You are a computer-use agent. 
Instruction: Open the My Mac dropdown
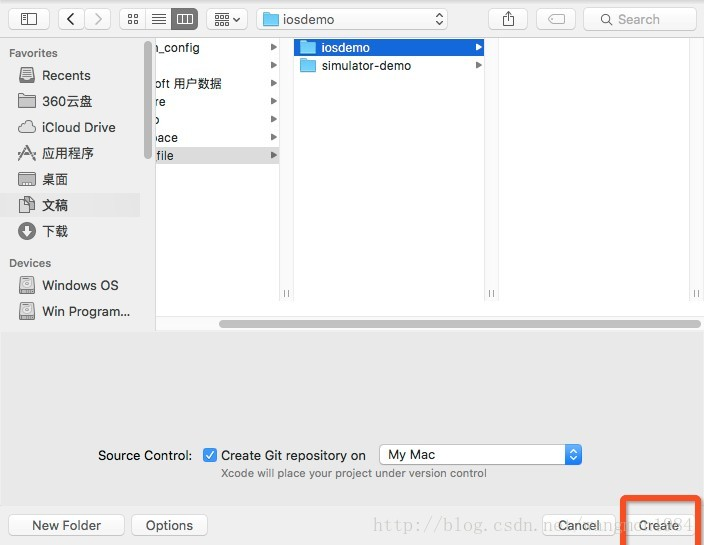point(480,455)
